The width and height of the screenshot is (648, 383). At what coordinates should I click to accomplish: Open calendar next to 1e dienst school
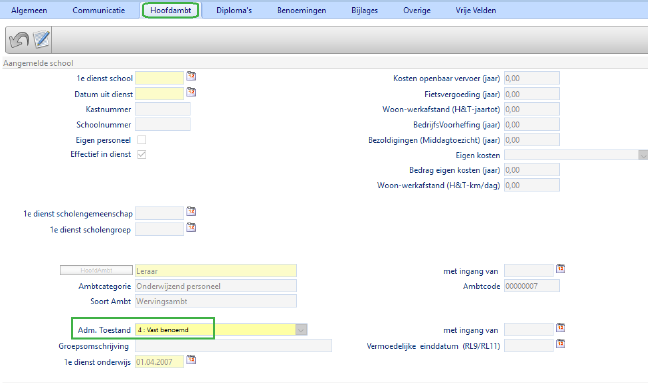pos(191,76)
